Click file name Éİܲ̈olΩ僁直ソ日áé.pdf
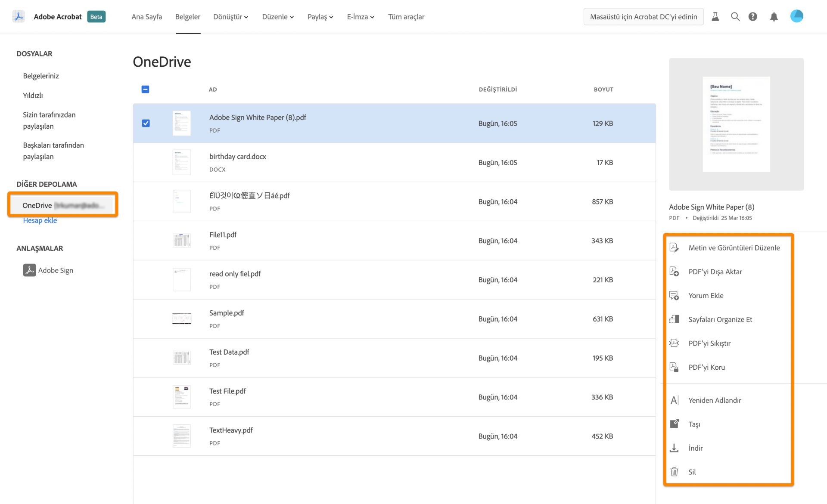827x504 pixels. coord(249,195)
